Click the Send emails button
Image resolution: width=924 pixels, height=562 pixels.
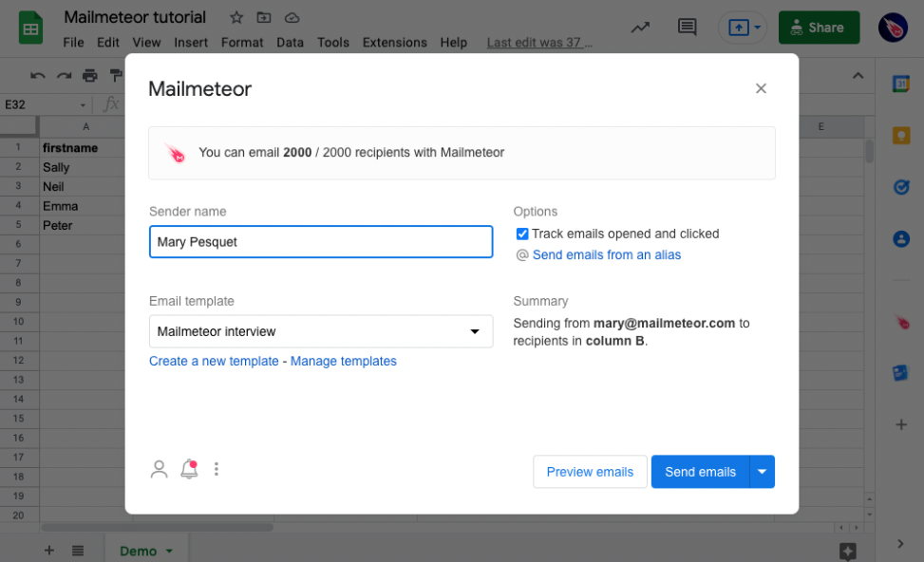700,472
